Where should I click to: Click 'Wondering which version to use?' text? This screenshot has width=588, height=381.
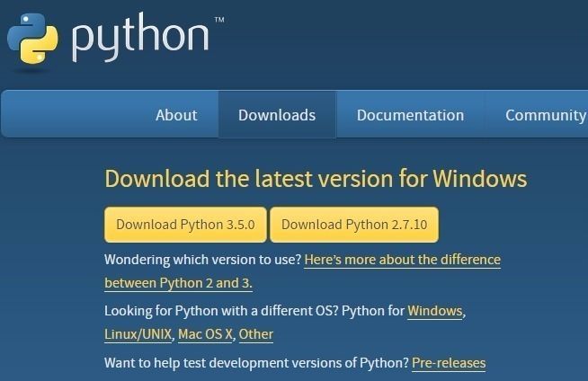pos(203,260)
